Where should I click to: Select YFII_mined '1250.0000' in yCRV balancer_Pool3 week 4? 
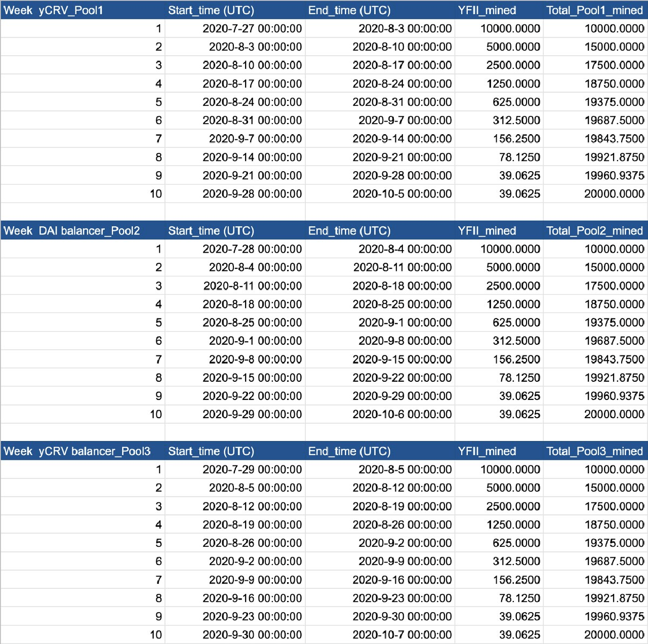(x=499, y=525)
